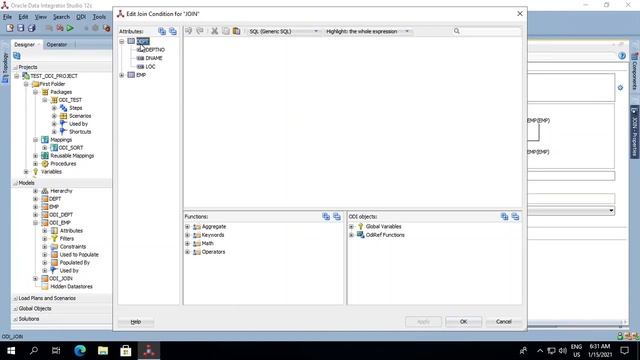This screenshot has width=640, height=360.
Task: Open the SQL (Generic SQL) language dropdown
Action: coord(283,31)
